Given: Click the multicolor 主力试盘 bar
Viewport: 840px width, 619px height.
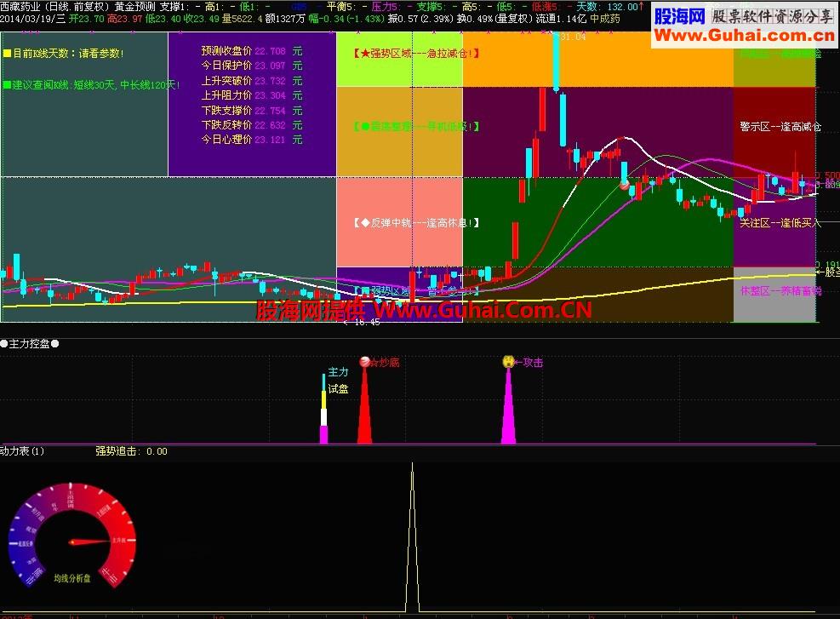Looking at the screenshot, I should click(x=323, y=409).
